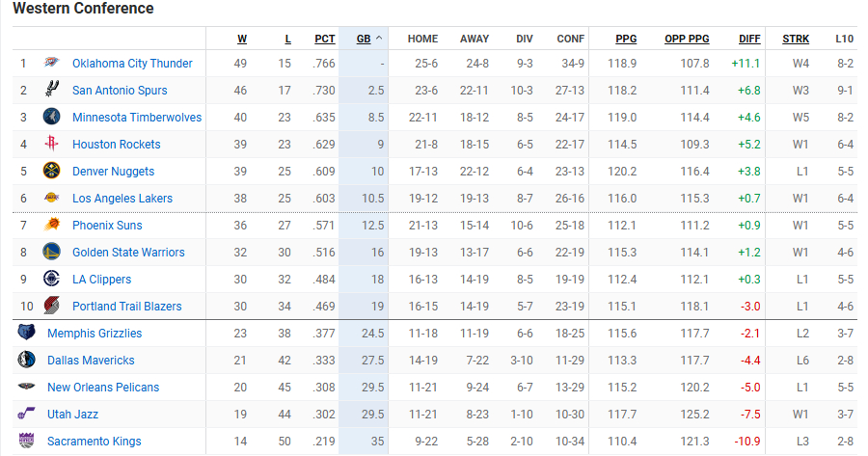The image size is (868, 456).
Task: Sort standings by W column header
Action: 242,39
